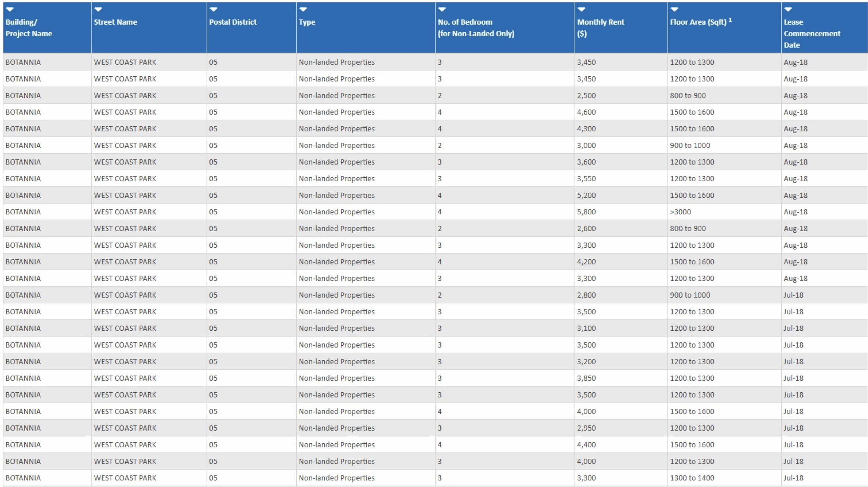Click the No. of Bedroom header text
This screenshot has width=868, height=487.
click(x=476, y=28)
